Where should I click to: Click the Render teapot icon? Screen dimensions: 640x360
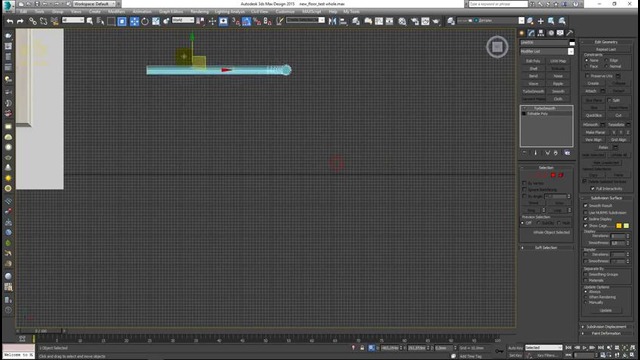coord(436,21)
